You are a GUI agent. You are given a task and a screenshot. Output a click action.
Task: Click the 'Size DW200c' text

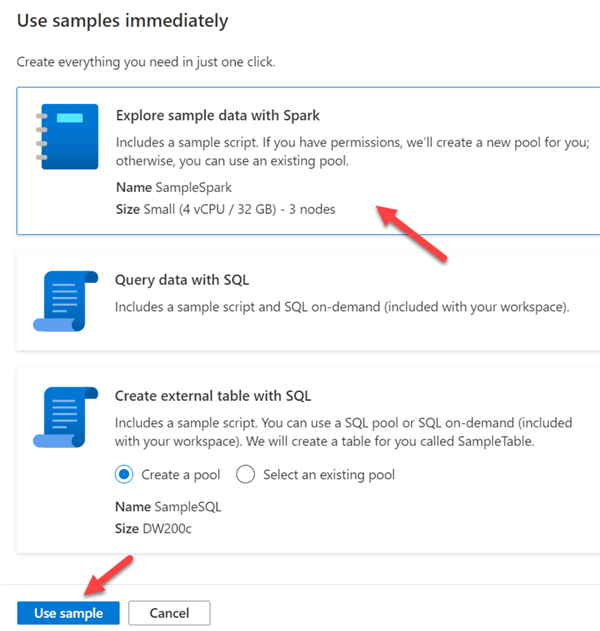153,528
